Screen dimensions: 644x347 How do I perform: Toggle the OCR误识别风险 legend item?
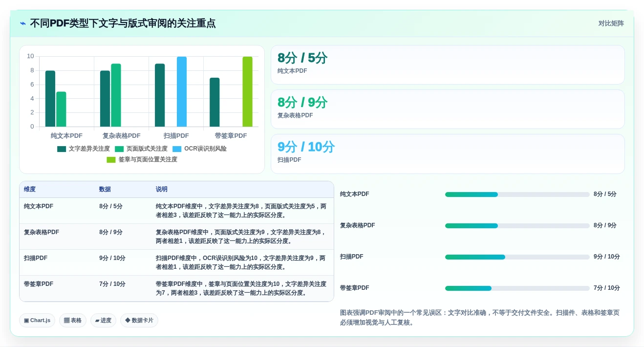point(199,149)
